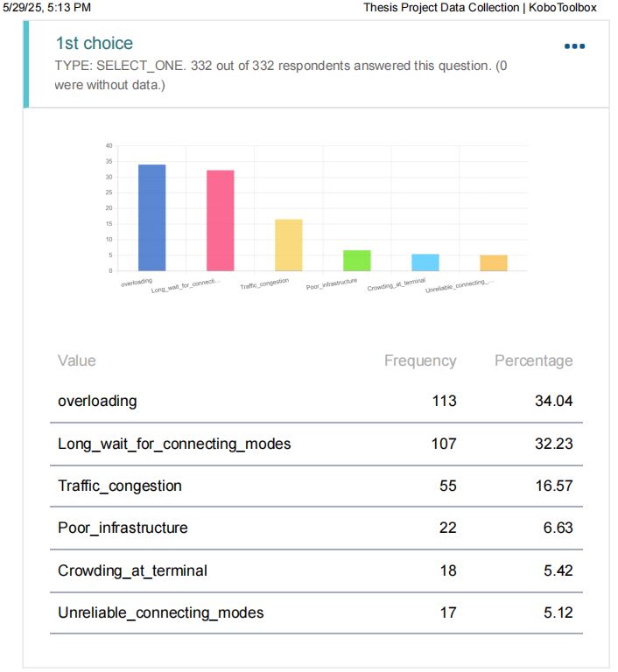Image resolution: width=618 pixels, height=672 pixels.
Task: Click the Poor_infrastructure row label
Action: click(123, 528)
